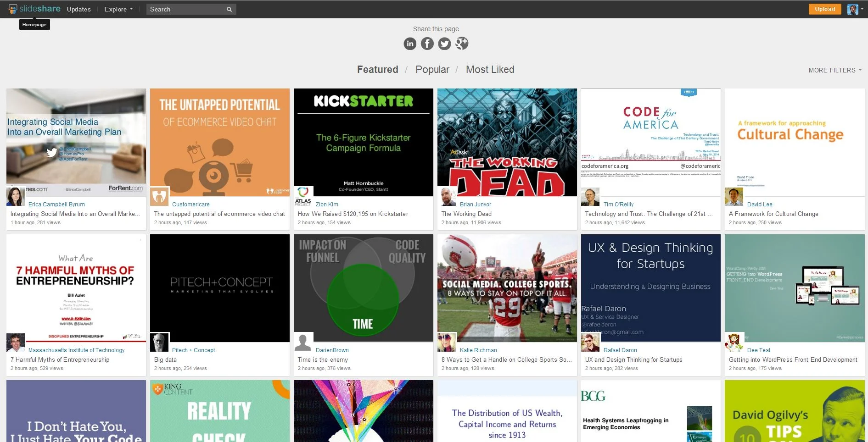Open King Content Reality Check thumbnail

pos(220,411)
